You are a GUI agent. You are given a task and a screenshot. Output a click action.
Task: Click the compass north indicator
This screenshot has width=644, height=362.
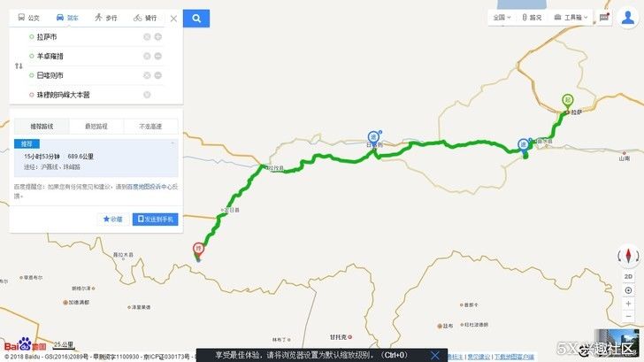tap(628, 256)
